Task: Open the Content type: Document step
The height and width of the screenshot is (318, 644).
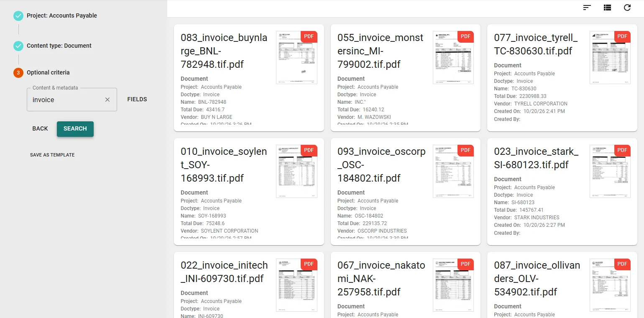Action: 59,46
